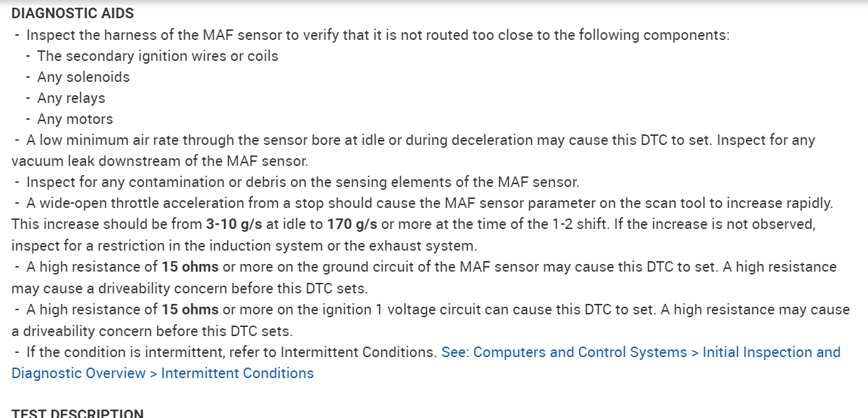This screenshot has height=418, width=868.
Task: Click the 'contamination or debris' bullet line
Action: pyautogui.click(x=302, y=182)
